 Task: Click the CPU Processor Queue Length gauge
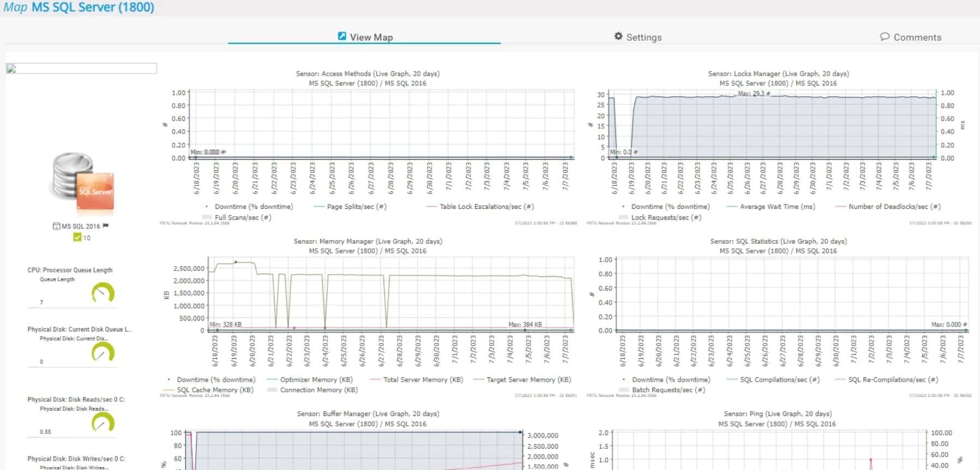103,293
